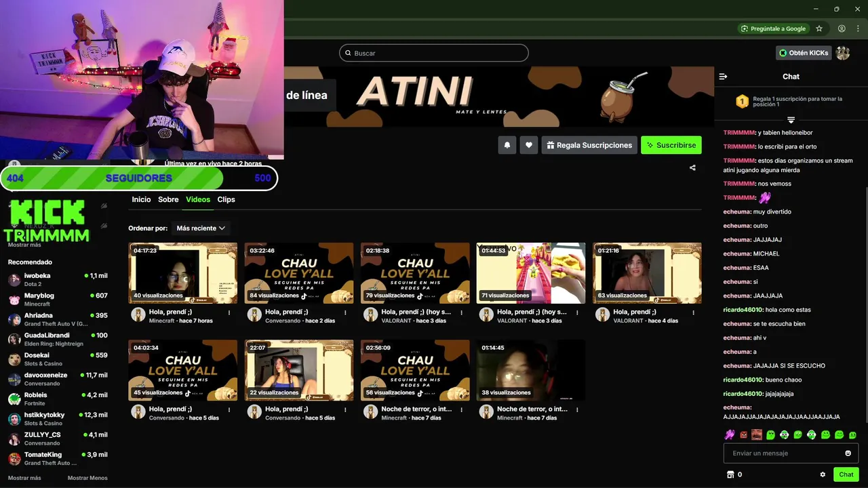Screen dimensions: 868x488
Task: Click TRIMMMM username on 'nos vemos' message
Action: click(739, 184)
